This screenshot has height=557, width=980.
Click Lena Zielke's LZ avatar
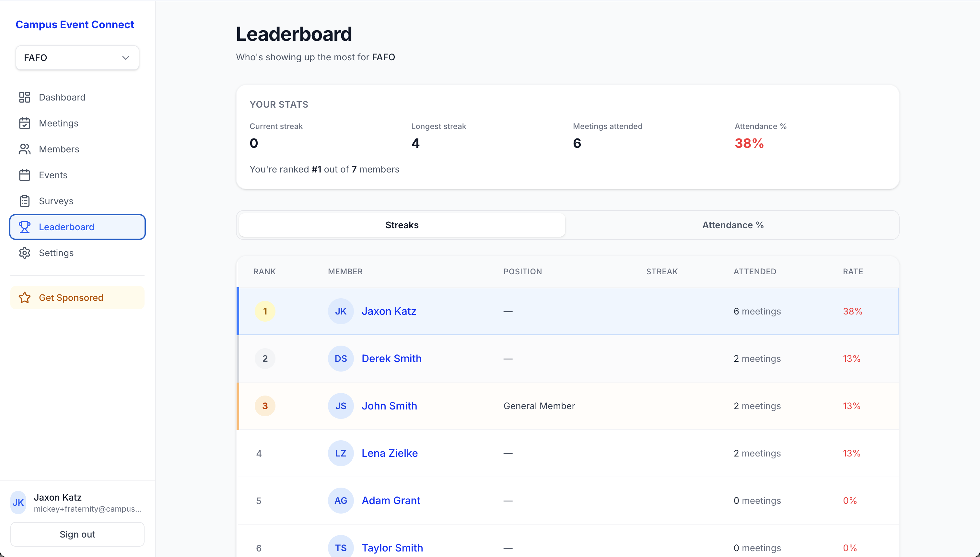point(341,453)
